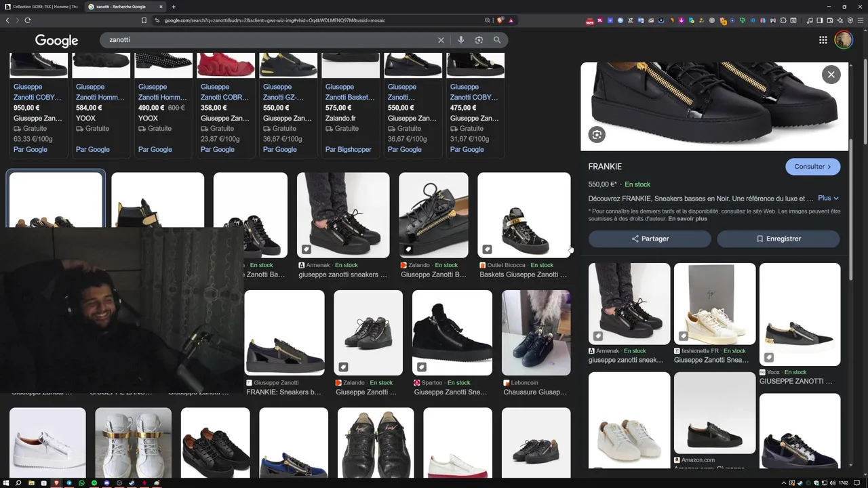Open WhatsApp from the taskbar
868x488 pixels.
click(x=81, y=483)
